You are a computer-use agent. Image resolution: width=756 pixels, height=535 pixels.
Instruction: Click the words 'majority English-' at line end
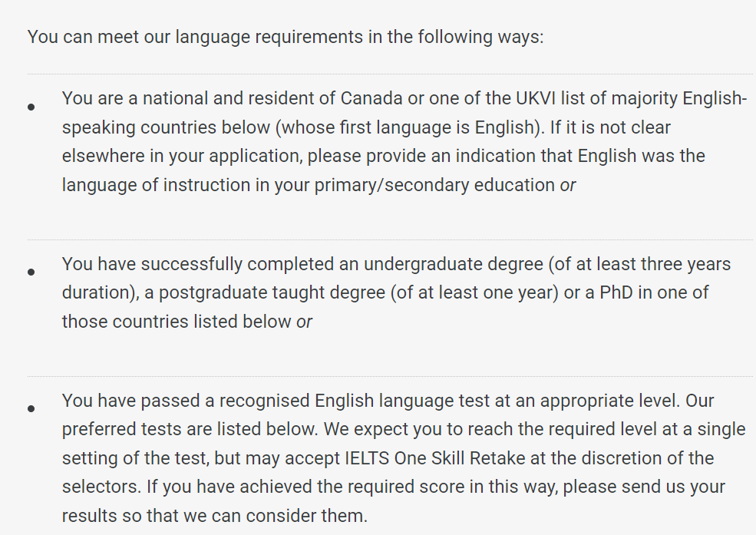point(678,99)
